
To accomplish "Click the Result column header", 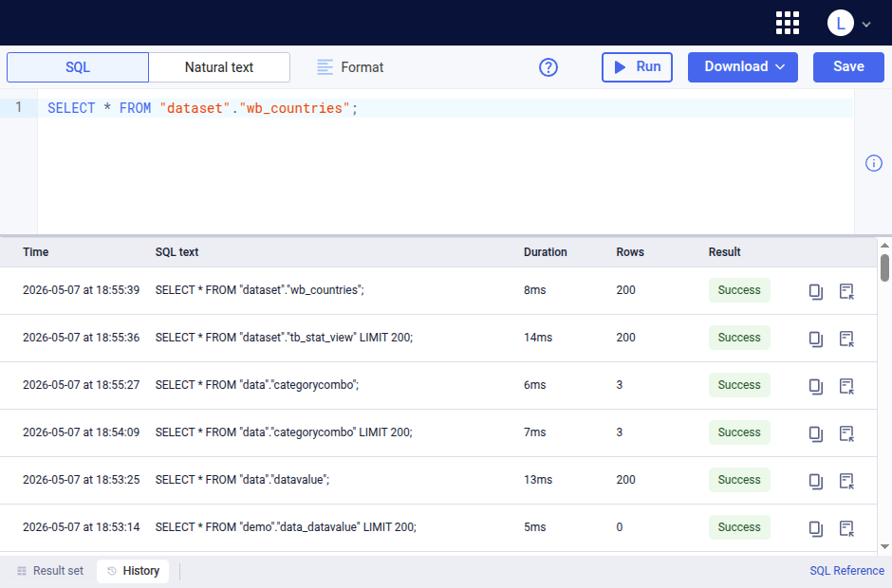I will tap(725, 252).
